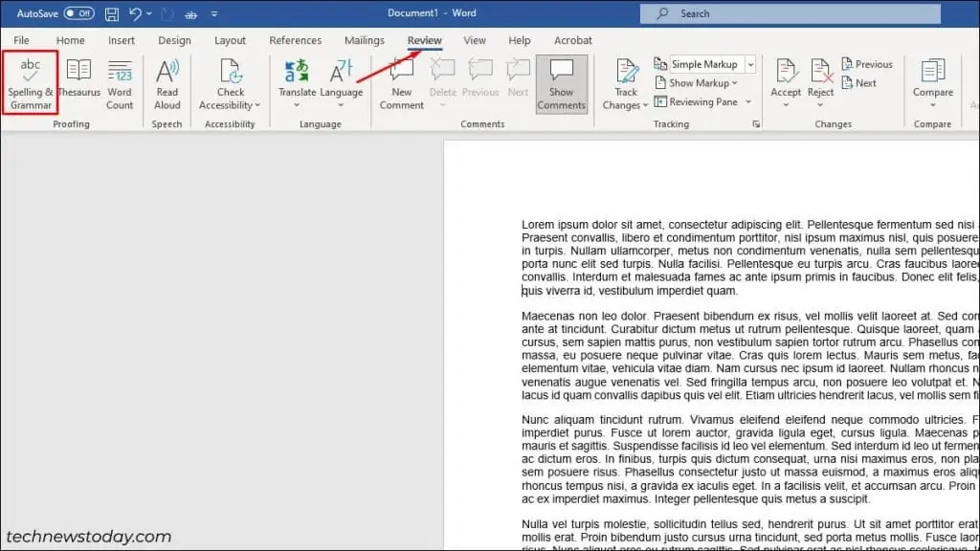980x551 pixels.
Task: Open the Thesaurus tool
Action: [78, 78]
